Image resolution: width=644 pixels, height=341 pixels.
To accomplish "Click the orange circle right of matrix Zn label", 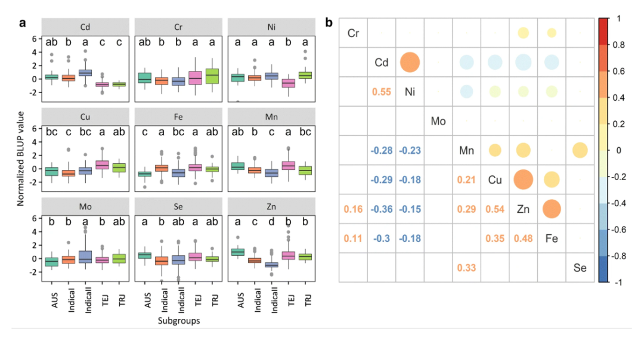I will pyautogui.click(x=552, y=209).
